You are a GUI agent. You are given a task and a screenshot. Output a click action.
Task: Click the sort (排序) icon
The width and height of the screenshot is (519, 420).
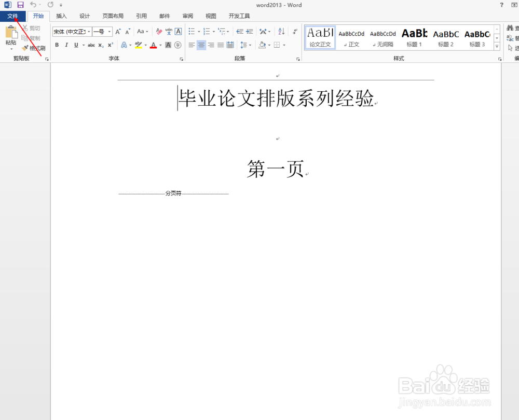[281, 32]
